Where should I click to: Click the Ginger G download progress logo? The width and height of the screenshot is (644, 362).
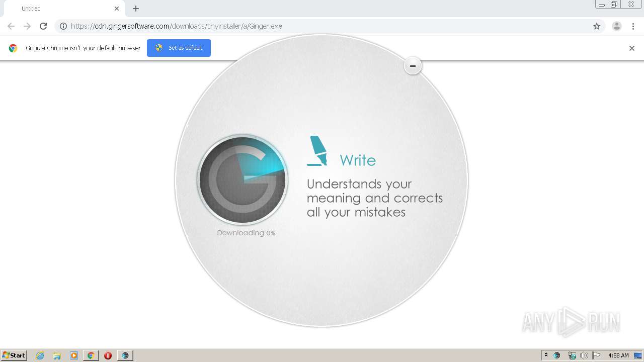243,179
